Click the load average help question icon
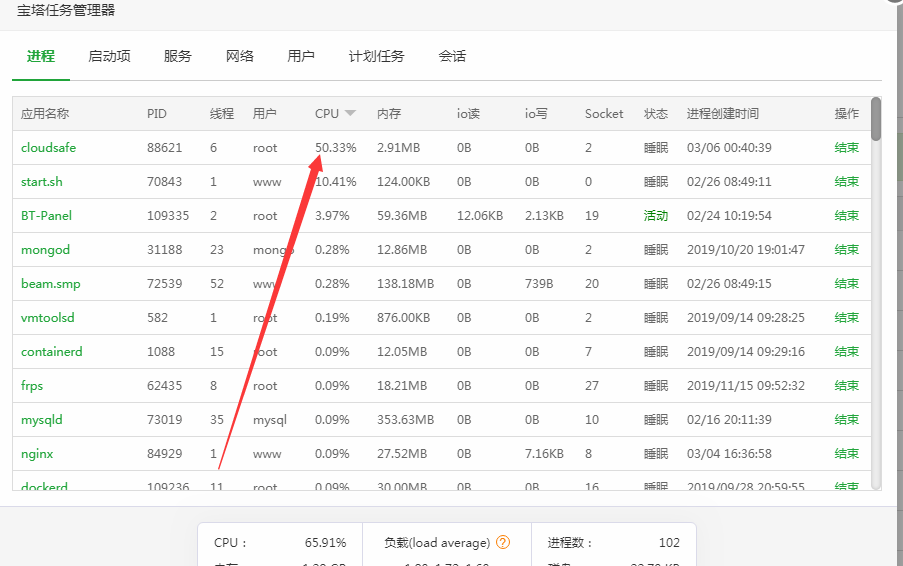This screenshot has height=566, width=903. point(503,543)
